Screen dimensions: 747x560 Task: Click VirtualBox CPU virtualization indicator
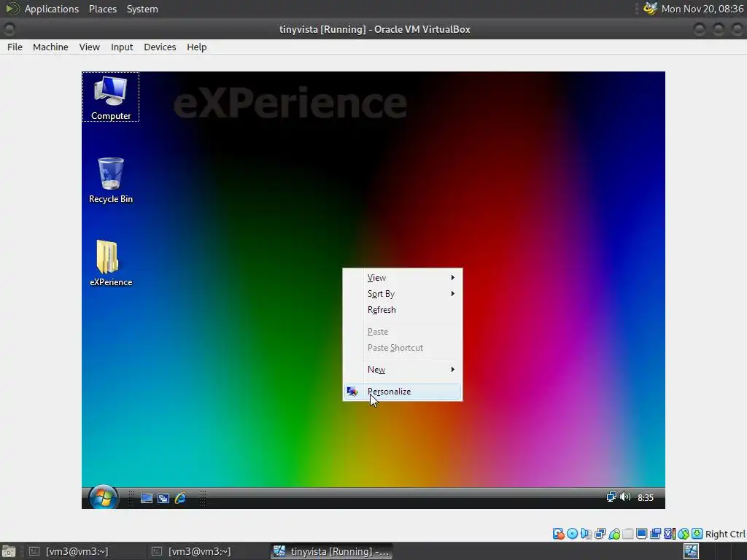click(670, 534)
